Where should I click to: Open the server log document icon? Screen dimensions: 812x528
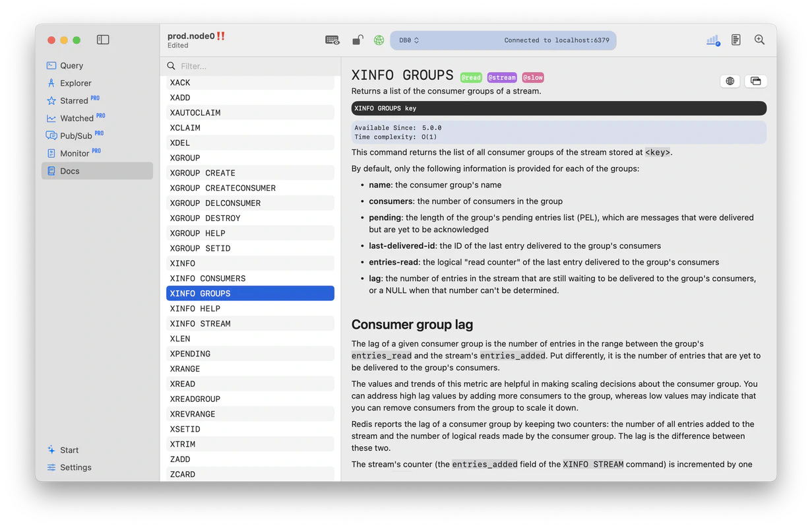point(735,40)
